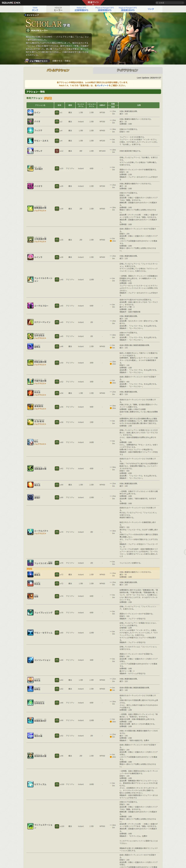
Task: Click the 生命回生法 action icon
Action: pyautogui.click(x=30, y=703)
